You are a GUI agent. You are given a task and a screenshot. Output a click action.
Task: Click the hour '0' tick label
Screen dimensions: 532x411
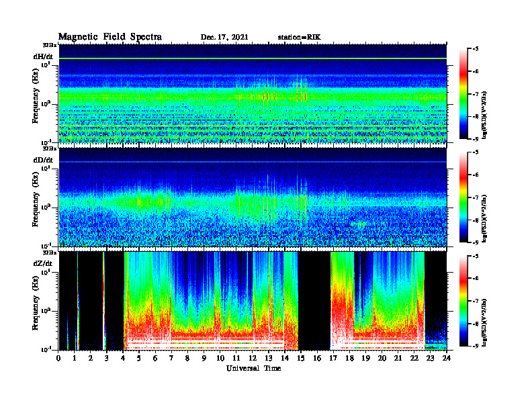[58, 358]
